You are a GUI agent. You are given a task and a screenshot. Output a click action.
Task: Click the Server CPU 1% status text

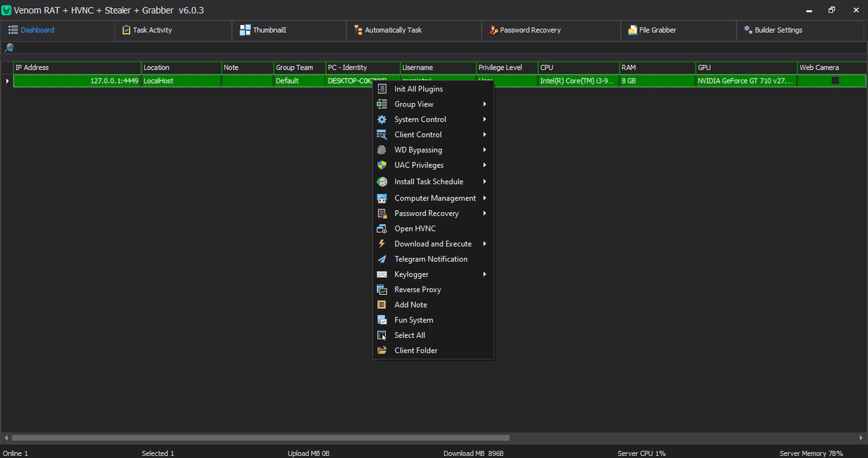642,453
